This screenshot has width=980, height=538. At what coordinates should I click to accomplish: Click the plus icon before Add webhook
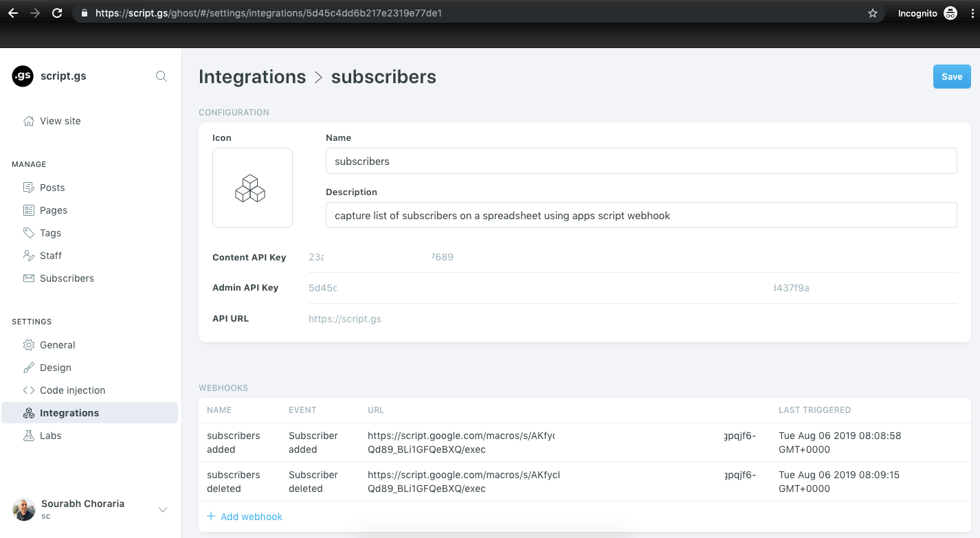[x=211, y=516]
